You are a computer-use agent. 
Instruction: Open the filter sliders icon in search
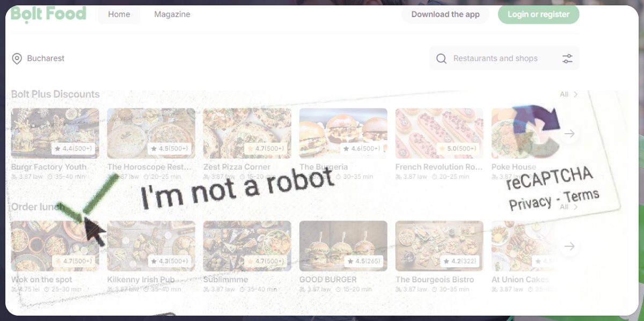(567, 59)
